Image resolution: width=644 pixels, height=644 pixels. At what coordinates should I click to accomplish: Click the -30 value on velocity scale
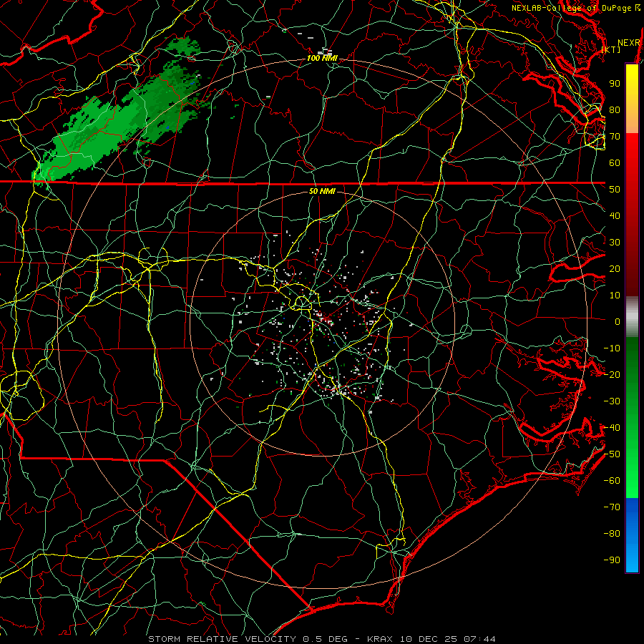(612, 401)
